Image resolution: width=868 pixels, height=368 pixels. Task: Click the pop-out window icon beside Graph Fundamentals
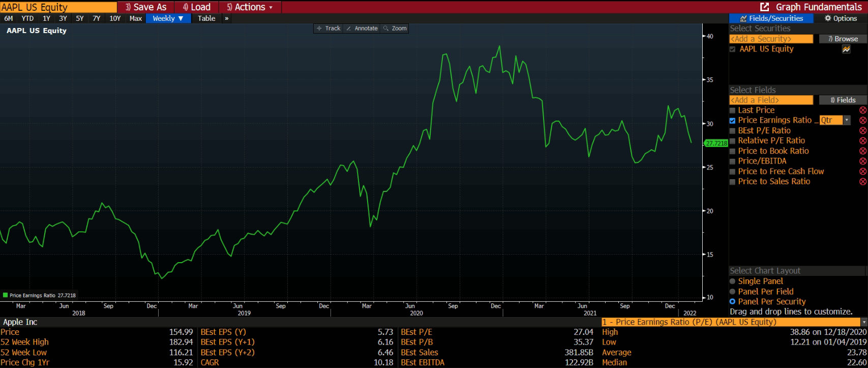pyautogui.click(x=764, y=7)
